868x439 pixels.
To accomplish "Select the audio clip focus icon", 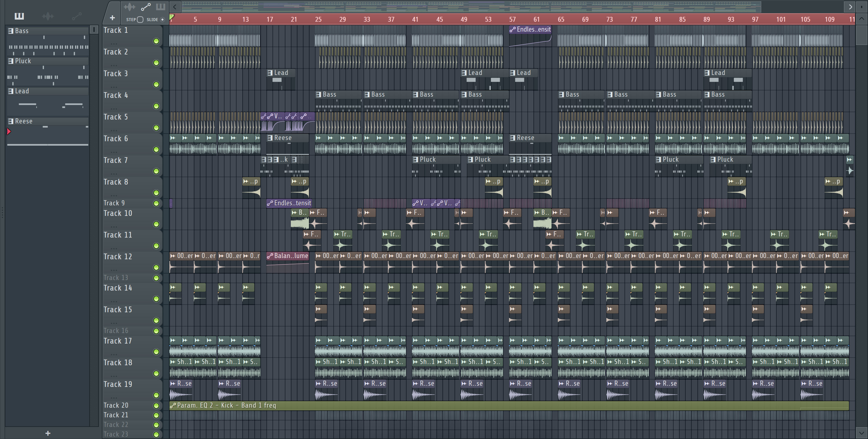I will [129, 7].
